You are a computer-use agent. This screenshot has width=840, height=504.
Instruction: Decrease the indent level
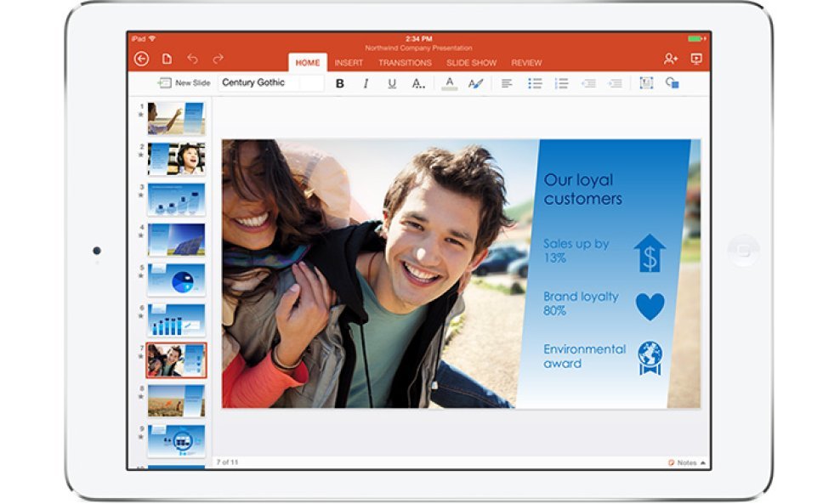pyautogui.click(x=588, y=83)
